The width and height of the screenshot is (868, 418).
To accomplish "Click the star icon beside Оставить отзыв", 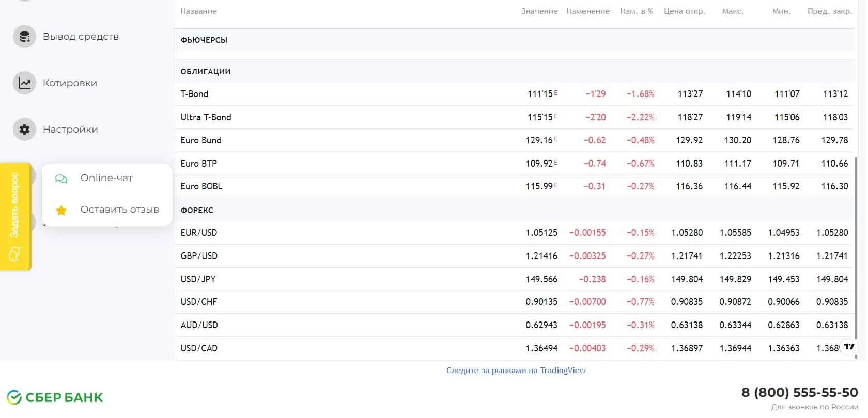I will (61, 210).
